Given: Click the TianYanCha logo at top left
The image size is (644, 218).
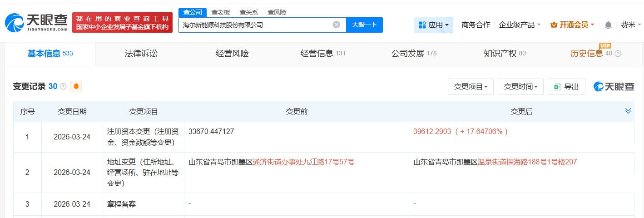Looking at the screenshot, I should (36, 22).
